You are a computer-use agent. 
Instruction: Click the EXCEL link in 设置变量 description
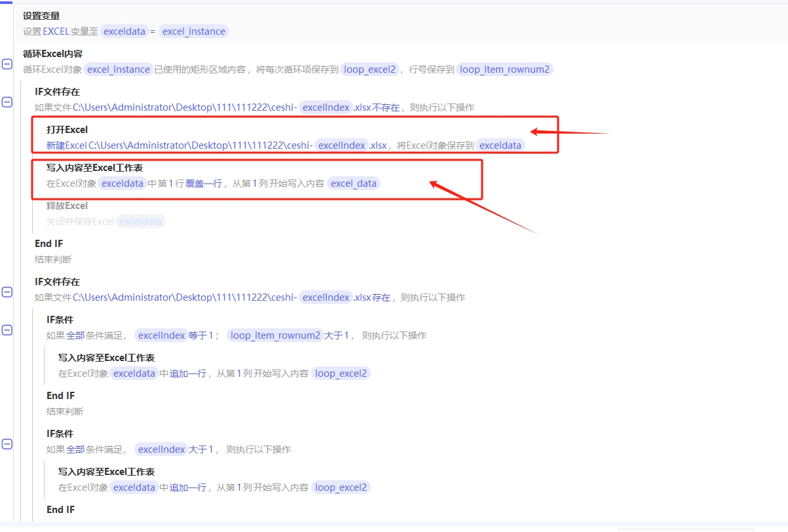pos(56,31)
